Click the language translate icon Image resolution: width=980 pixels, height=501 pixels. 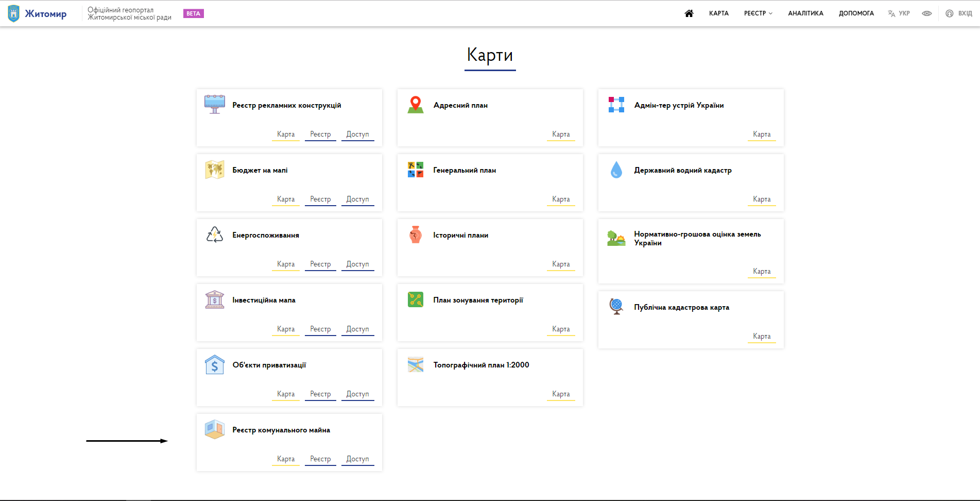pos(891,13)
